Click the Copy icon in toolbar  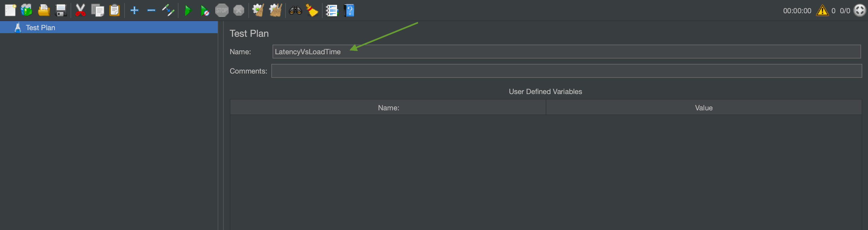point(98,11)
